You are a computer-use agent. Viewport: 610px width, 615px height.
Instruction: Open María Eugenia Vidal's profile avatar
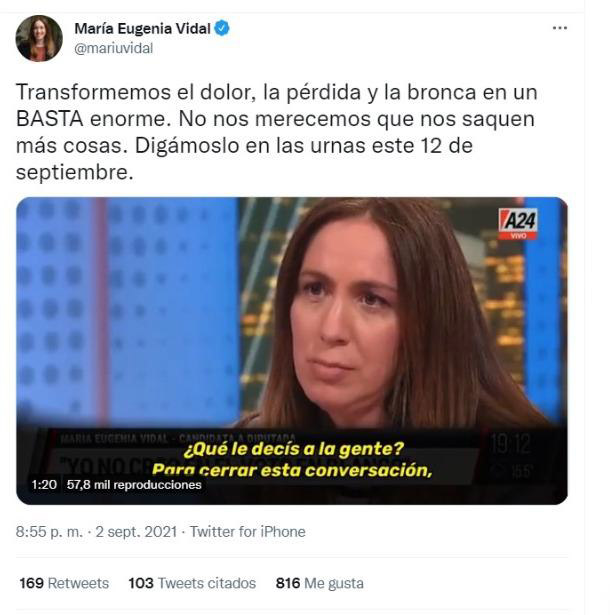39,38
